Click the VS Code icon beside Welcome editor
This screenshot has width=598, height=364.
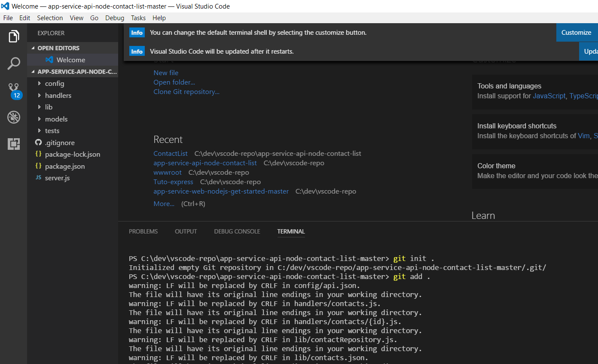click(x=49, y=60)
